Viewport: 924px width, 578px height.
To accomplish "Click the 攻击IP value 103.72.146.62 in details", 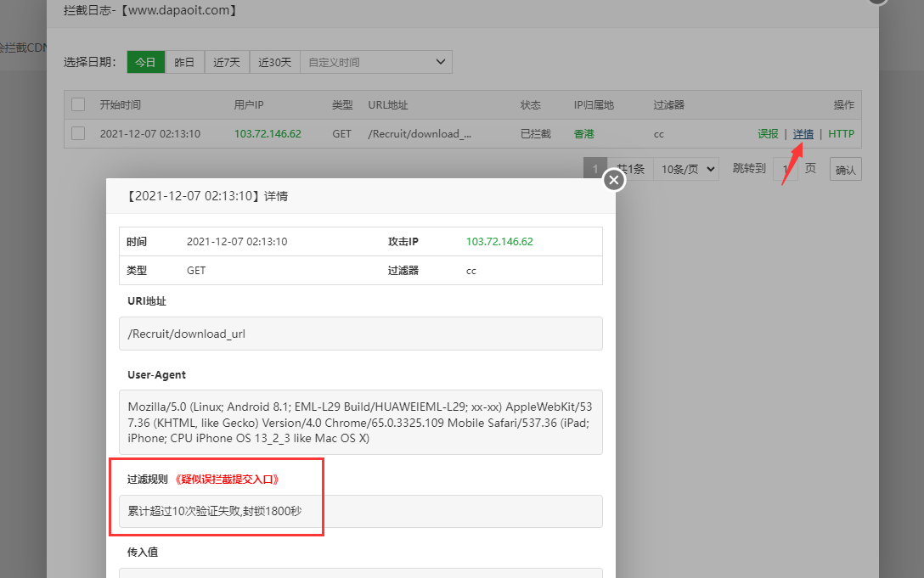I will [499, 242].
